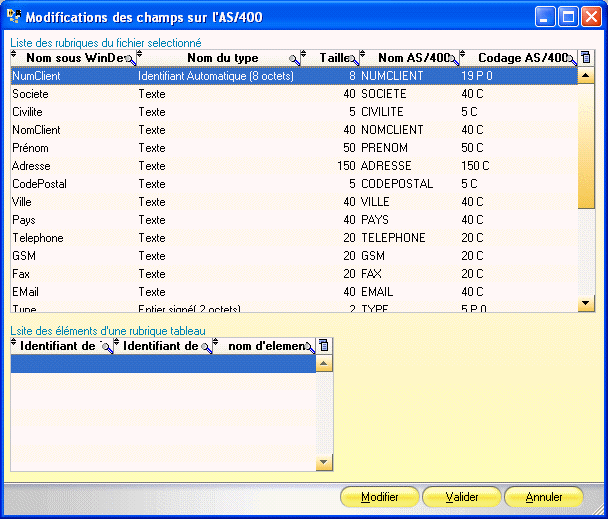The width and height of the screenshot is (608, 519).
Task: Click upper table scrollbar down arrow
Action: (x=586, y=303)
